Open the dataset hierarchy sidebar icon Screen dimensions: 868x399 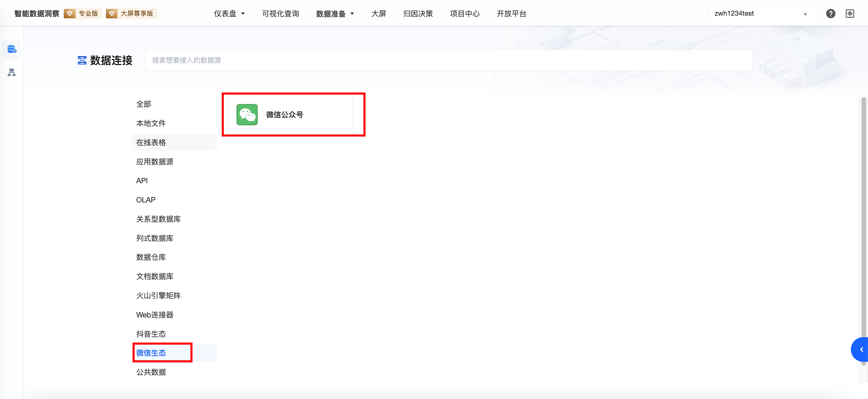12,72
